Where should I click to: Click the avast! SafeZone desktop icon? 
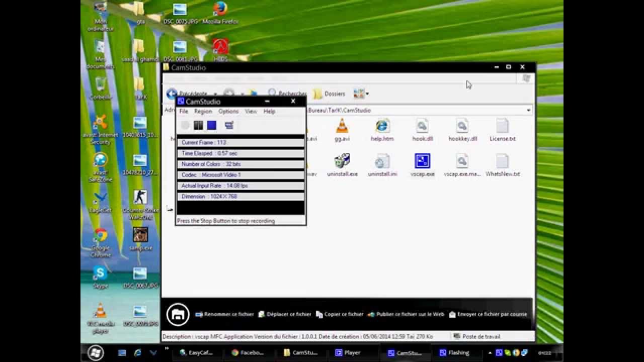pyautogui.click(x=100, y=167)
